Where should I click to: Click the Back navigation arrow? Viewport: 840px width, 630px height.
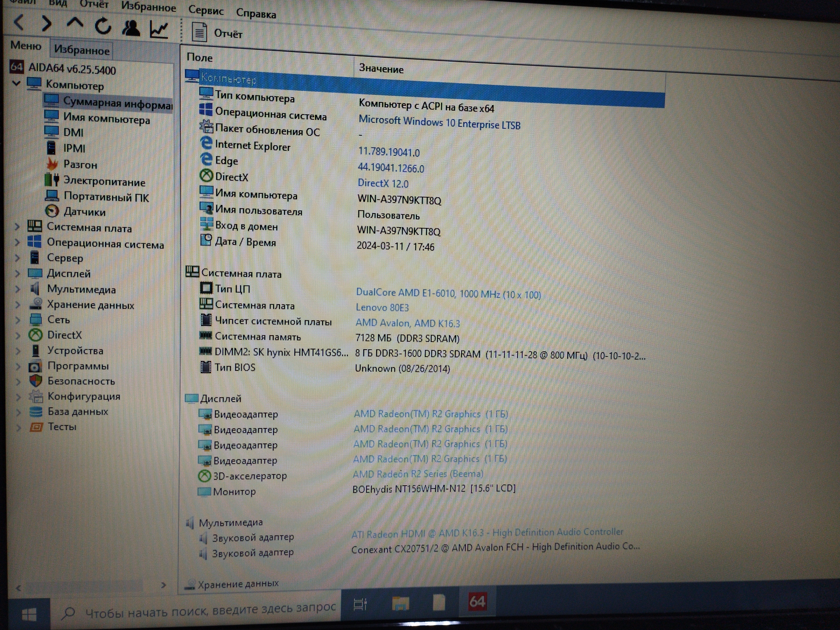(x=19, y=22)
